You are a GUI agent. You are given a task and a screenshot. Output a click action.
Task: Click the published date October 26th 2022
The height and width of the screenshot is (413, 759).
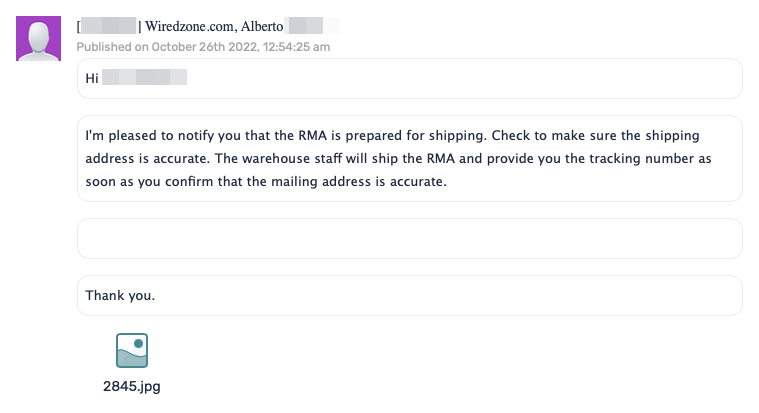tap(206, 47)
